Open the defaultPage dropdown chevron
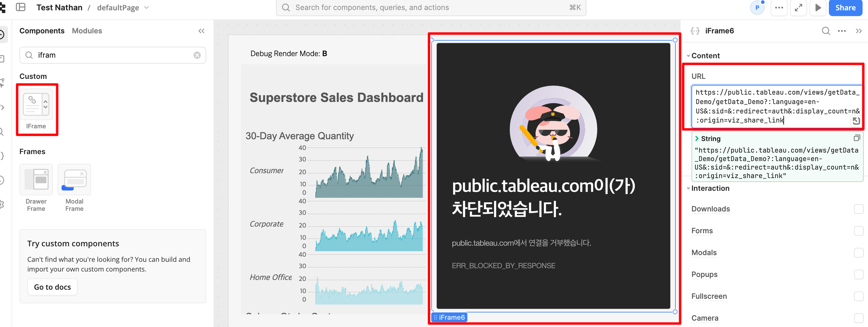This screenshot has width=868, height=327. click(146, 7)
